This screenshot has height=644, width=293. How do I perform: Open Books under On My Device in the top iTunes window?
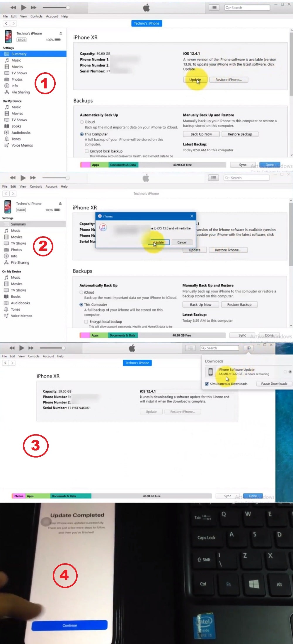coord(16,126)
